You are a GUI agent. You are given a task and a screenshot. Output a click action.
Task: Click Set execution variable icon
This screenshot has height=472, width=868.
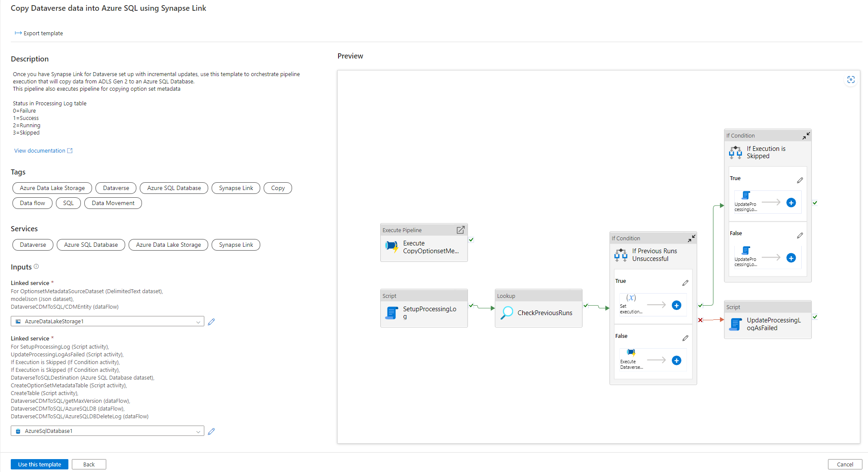tap(631, 297)
